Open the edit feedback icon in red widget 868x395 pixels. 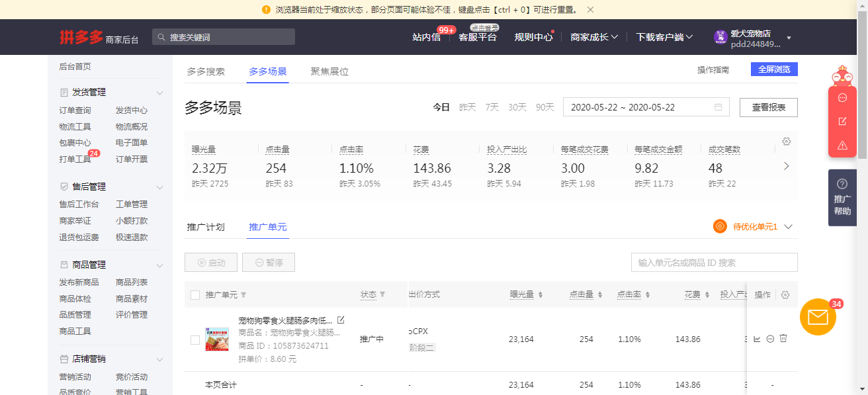click(842, 121)
